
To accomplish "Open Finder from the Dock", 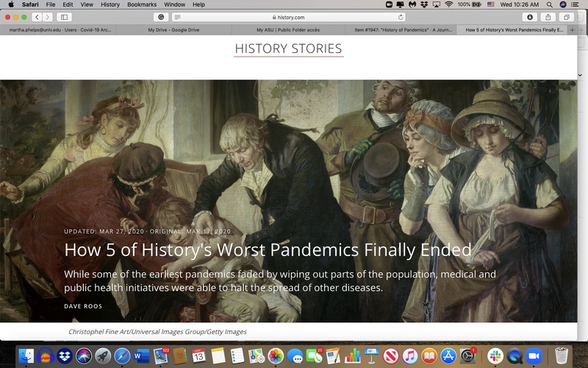I will 26,355.
